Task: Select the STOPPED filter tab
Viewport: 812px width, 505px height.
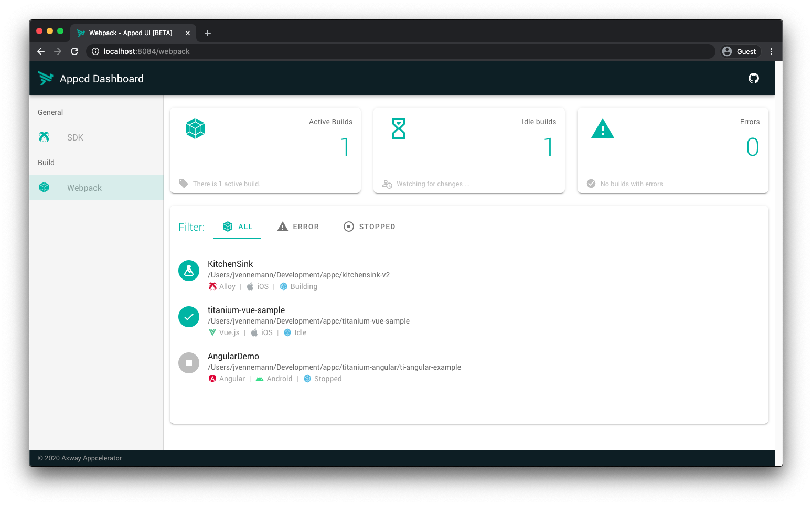Action: coord(369,227)
